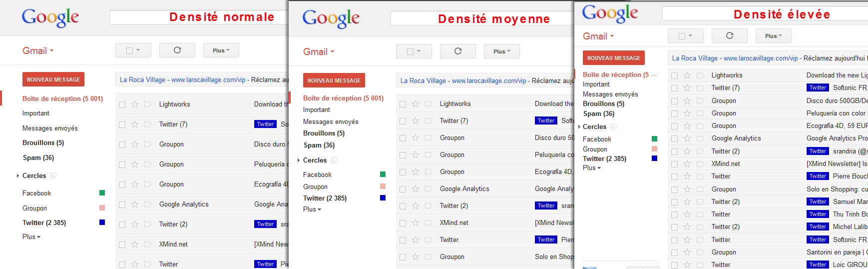Screen dimensions: 868x269
Task: Open Groupon Peluquería email in normal density panel
Action: click(202, 164)
